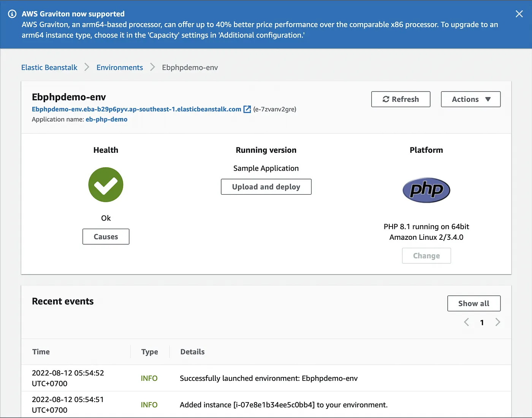Refresh the environment status
532x418 pixels.
click(x=401, y=99)
